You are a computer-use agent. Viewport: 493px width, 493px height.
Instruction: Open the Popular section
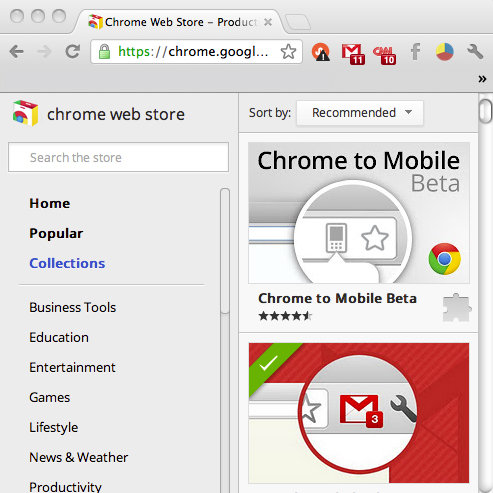pos(56,233)
